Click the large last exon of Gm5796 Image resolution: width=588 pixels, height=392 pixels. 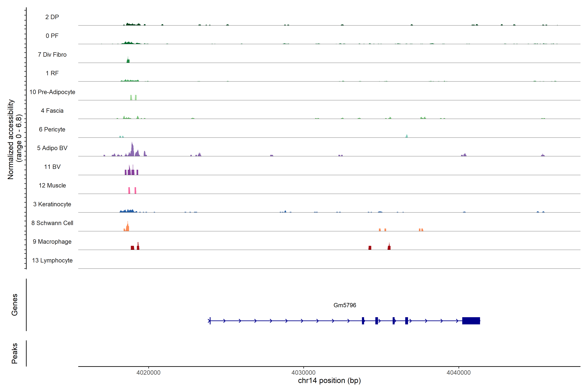tap(471, 321)
